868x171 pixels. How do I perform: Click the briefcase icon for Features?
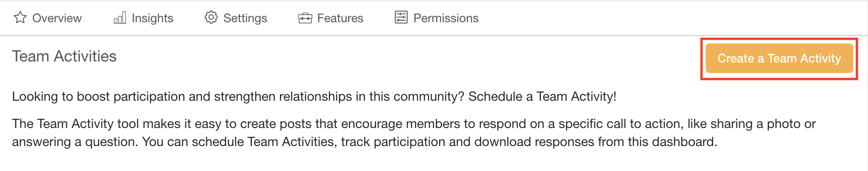coord(305,18)
